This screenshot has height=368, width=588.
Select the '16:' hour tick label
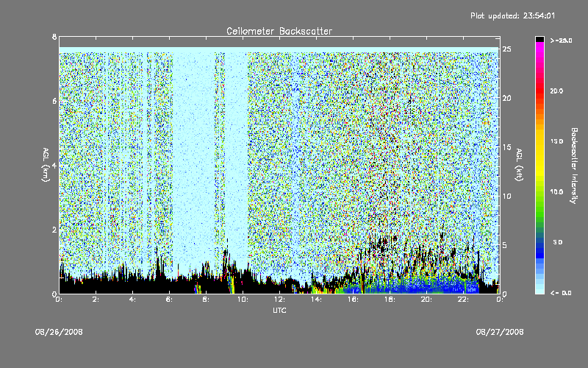(x=353, y=300)
